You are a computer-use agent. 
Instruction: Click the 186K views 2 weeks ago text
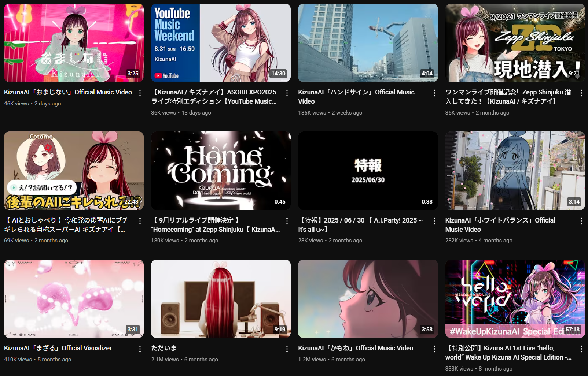330,113
